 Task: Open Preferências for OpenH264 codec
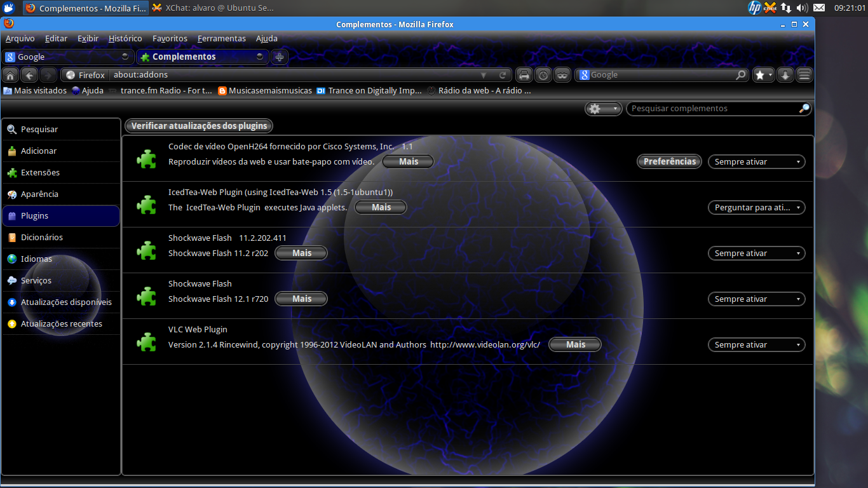coord(670,161)
